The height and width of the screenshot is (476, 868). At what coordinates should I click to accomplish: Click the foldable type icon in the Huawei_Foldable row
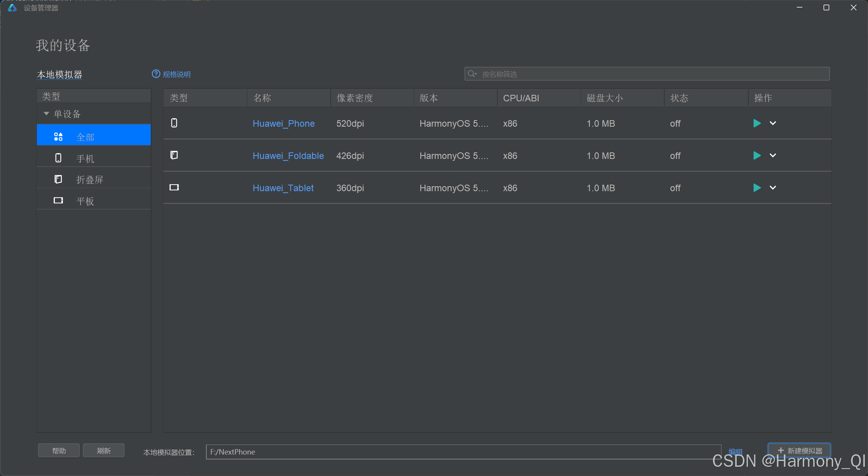(174, 155)
